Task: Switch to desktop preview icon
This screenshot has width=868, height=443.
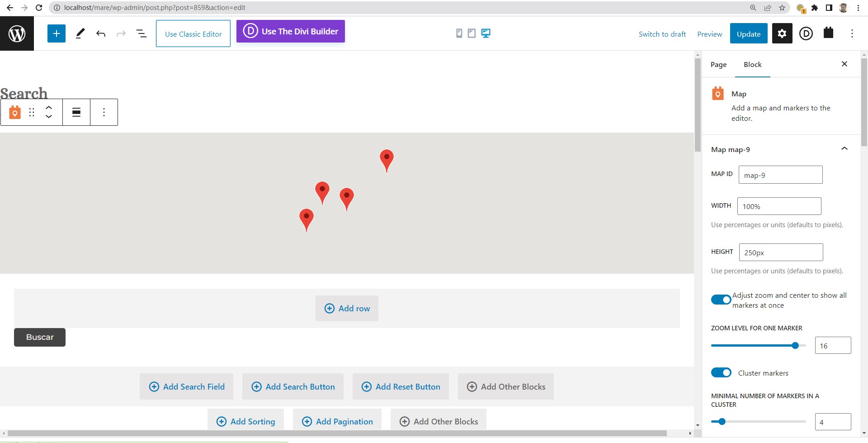Action: [486, 33]
